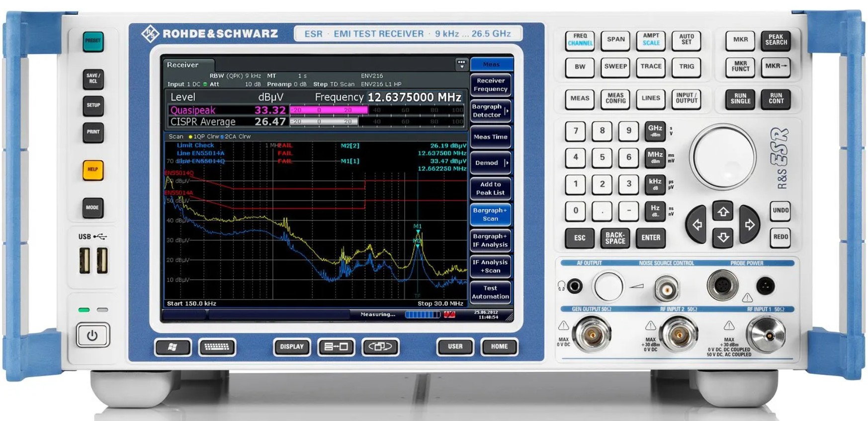Select the Receiver tab on the display
Screen dimensions: 868x421
pos(189,65)
